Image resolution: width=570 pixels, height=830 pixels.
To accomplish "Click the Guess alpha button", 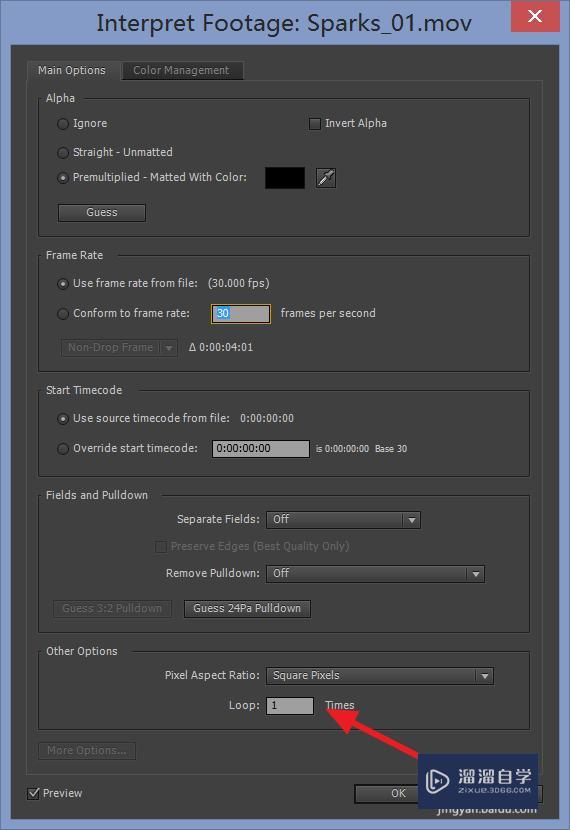I will coord(102,213).
